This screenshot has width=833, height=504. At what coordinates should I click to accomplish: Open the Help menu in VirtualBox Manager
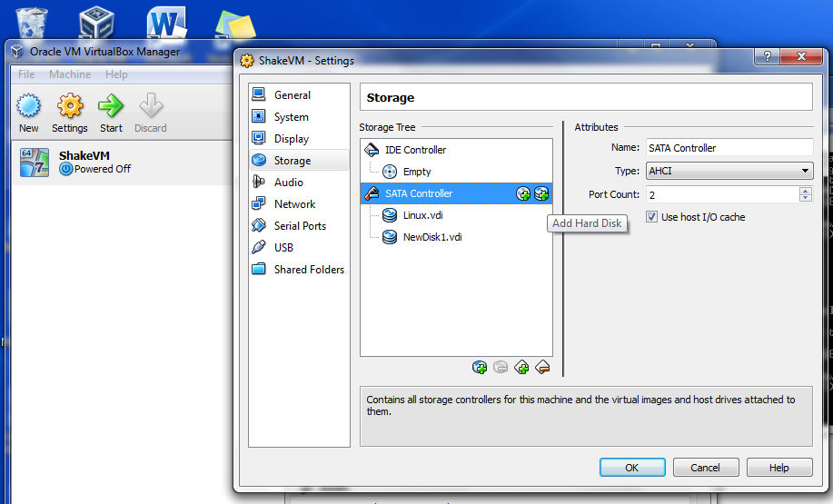click(116, 74)
